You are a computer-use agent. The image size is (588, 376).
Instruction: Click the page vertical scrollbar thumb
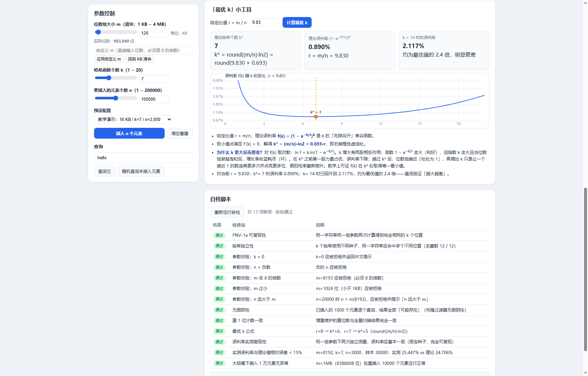pos(585,269)
